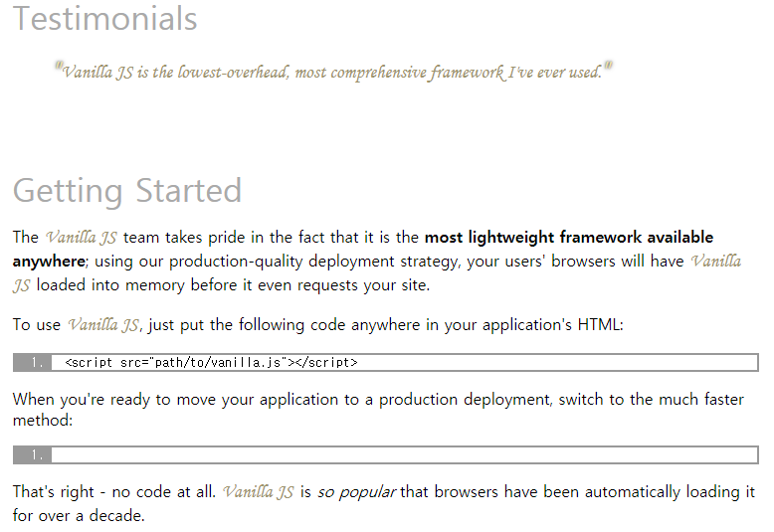Click bold text 'most lightweight framework available'

click(x=569, y=238)
